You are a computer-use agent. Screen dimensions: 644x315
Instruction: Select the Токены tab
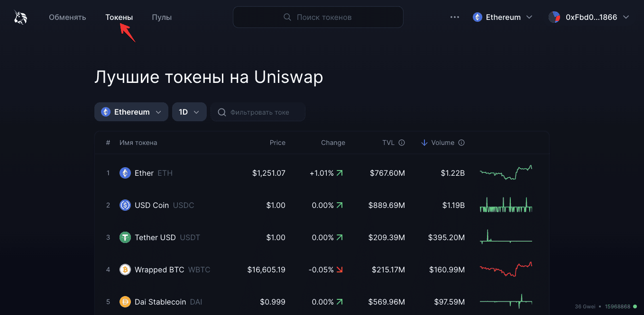[119, 18]
